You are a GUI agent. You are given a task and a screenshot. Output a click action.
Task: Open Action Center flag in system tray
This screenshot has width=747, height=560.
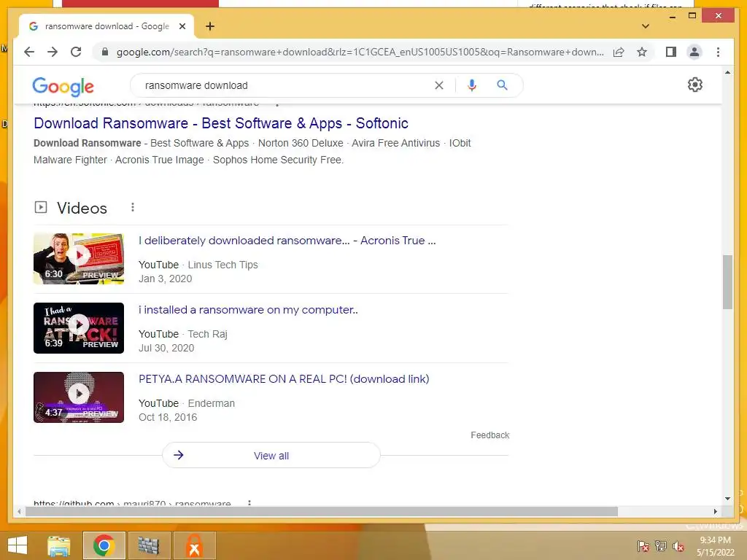pos(643,546)
